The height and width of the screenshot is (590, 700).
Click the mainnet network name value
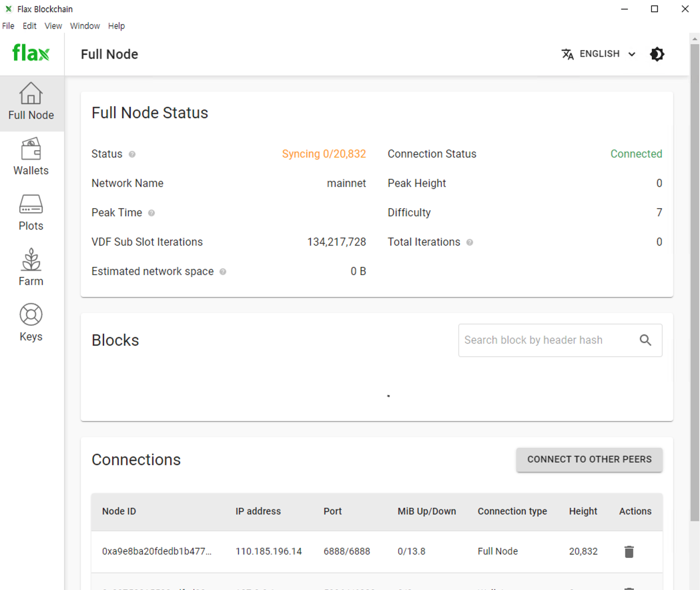pyautogui.click(x=346, y=184)
